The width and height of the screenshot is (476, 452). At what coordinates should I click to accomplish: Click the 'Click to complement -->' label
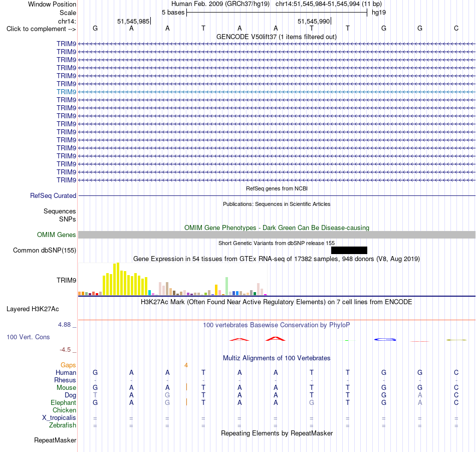[x=41, y=29]
